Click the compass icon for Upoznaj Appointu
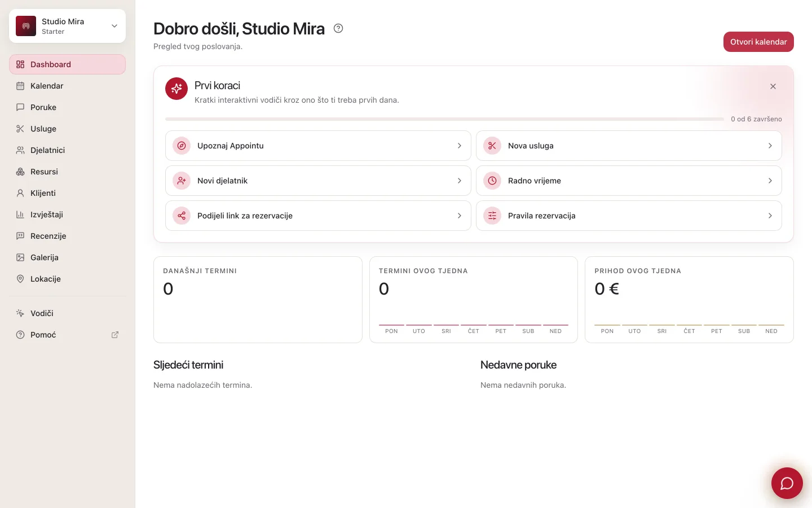812x508 pixels. (182, 146)
